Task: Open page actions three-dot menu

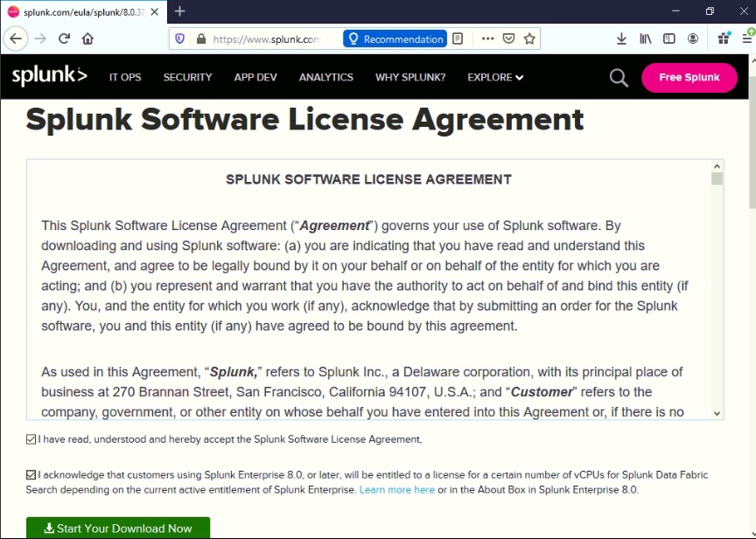Action: pos(488,38)
